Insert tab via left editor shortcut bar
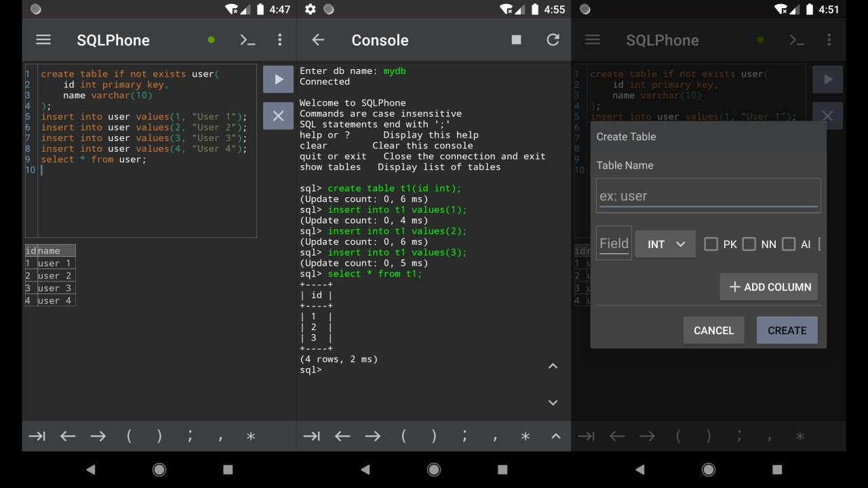 [x=37, y=436]
